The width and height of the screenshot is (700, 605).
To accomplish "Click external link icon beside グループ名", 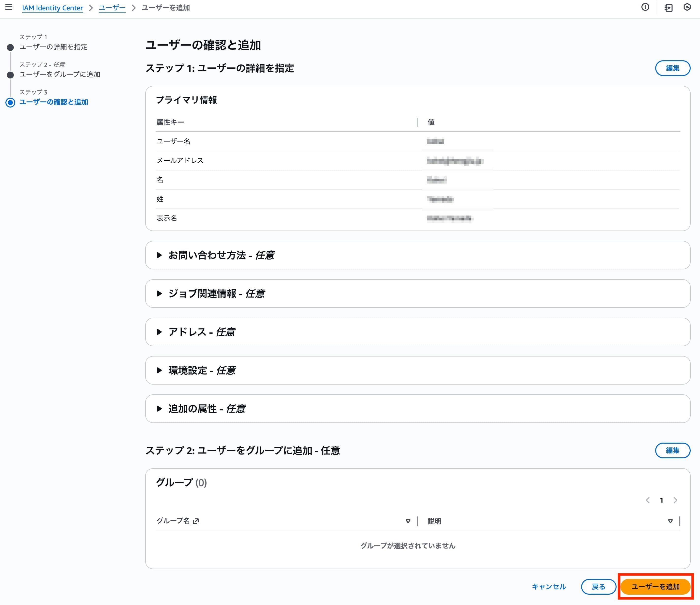I will [x=196, y=521].
